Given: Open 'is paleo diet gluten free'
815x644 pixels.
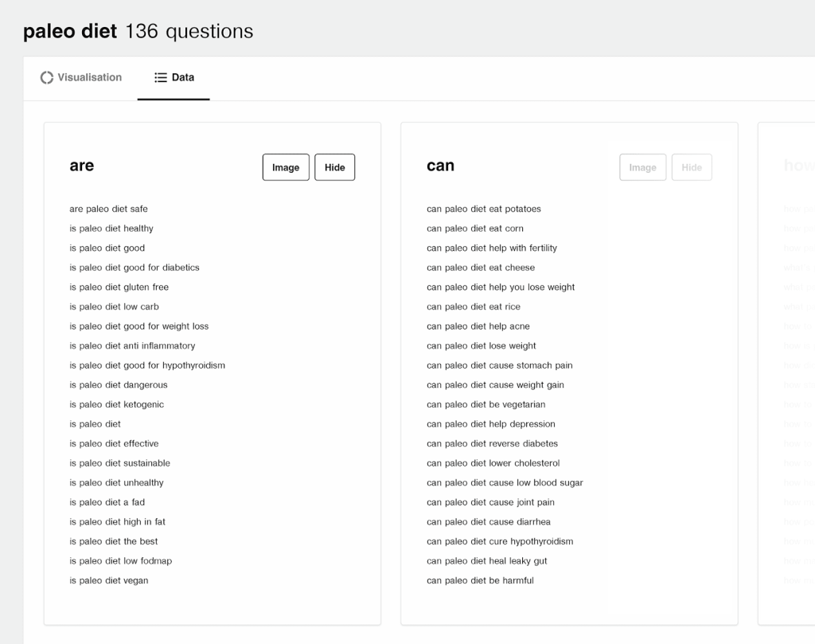Looking at the screenshot, I should (119, 287).
